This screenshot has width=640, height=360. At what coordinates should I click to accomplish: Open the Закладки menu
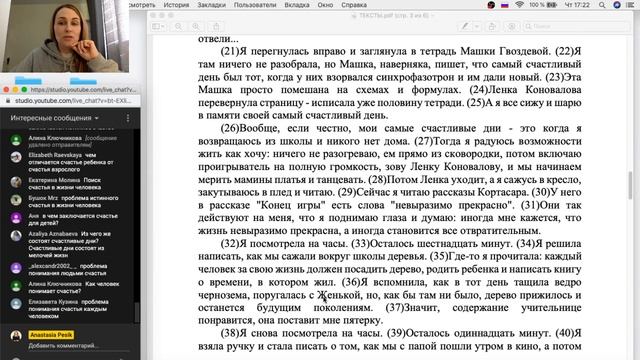211,5
